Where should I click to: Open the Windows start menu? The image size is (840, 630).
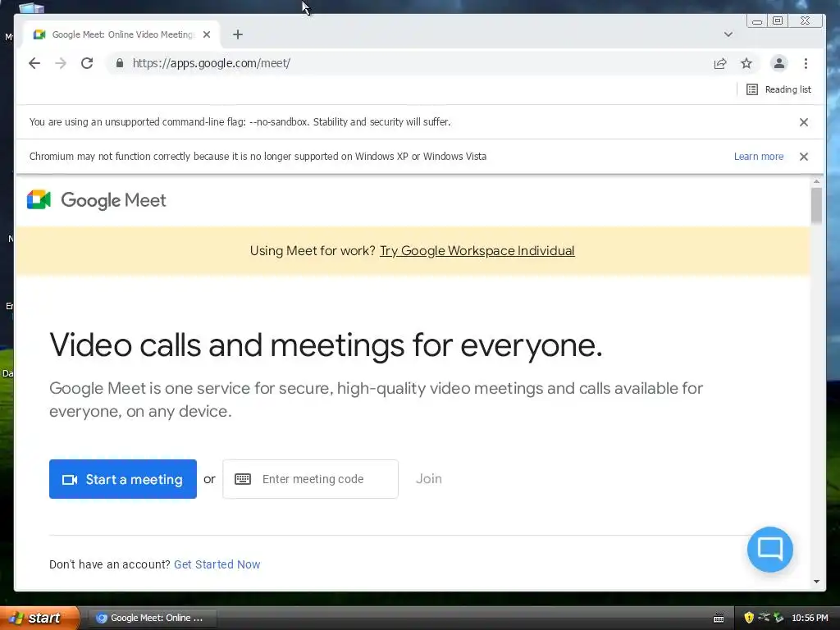[39, 618]
